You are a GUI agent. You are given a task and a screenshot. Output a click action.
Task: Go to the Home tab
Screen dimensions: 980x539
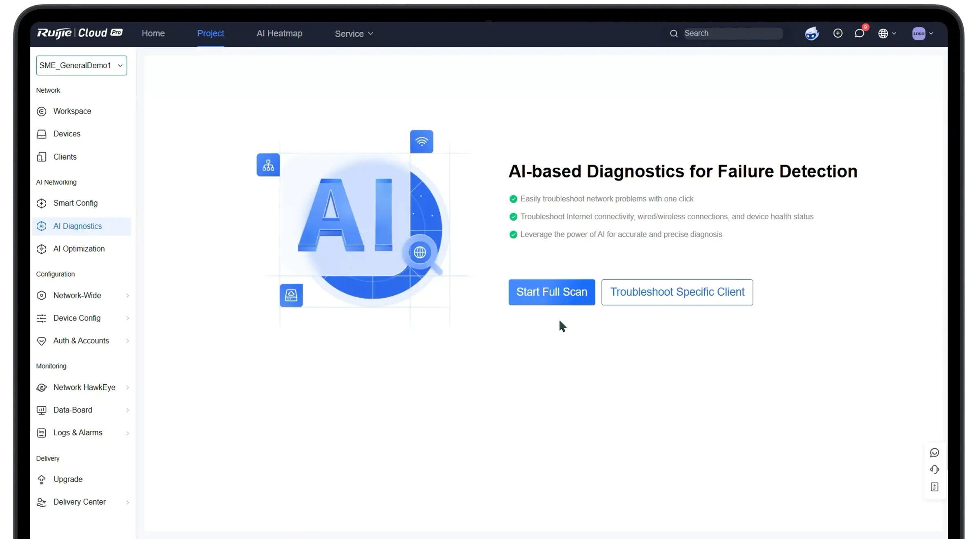pyautogui.click(x=153, y=33)
